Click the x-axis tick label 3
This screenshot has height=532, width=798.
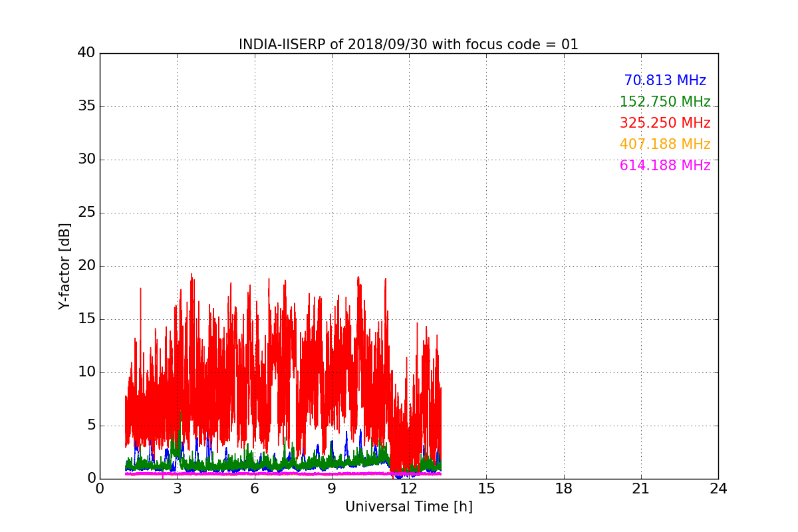(177, 489)
